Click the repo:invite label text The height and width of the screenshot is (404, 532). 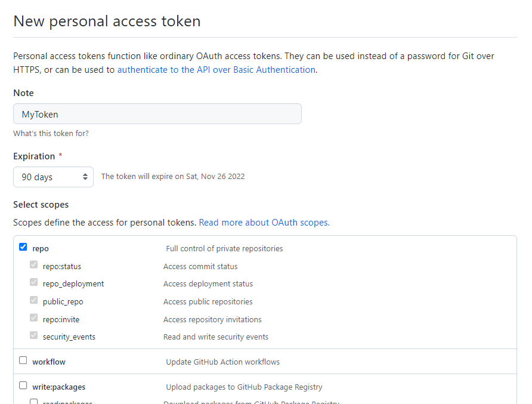(x=61, y=320)
